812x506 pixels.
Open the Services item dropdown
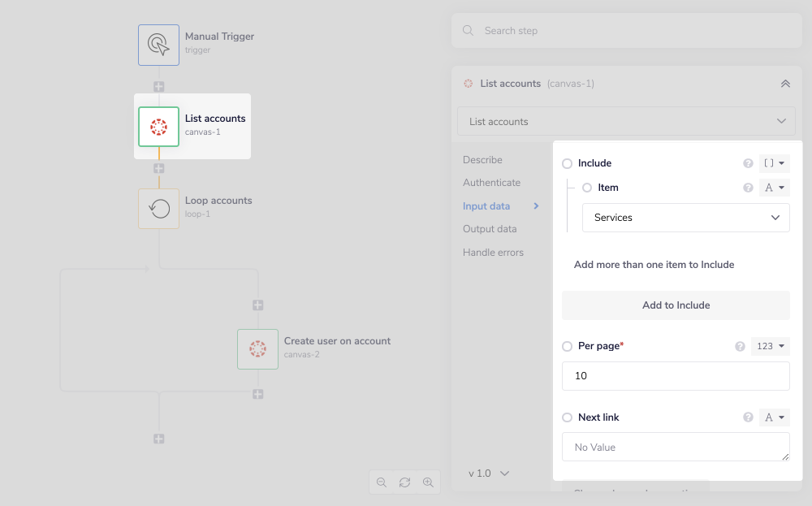(x=685, y=218)
